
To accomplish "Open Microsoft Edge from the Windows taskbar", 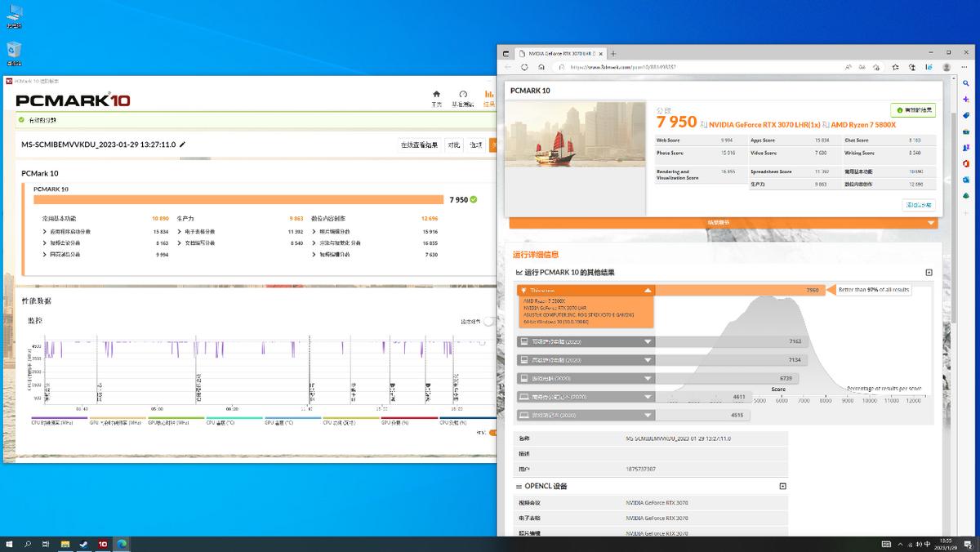I will click(x=122, y=544).
